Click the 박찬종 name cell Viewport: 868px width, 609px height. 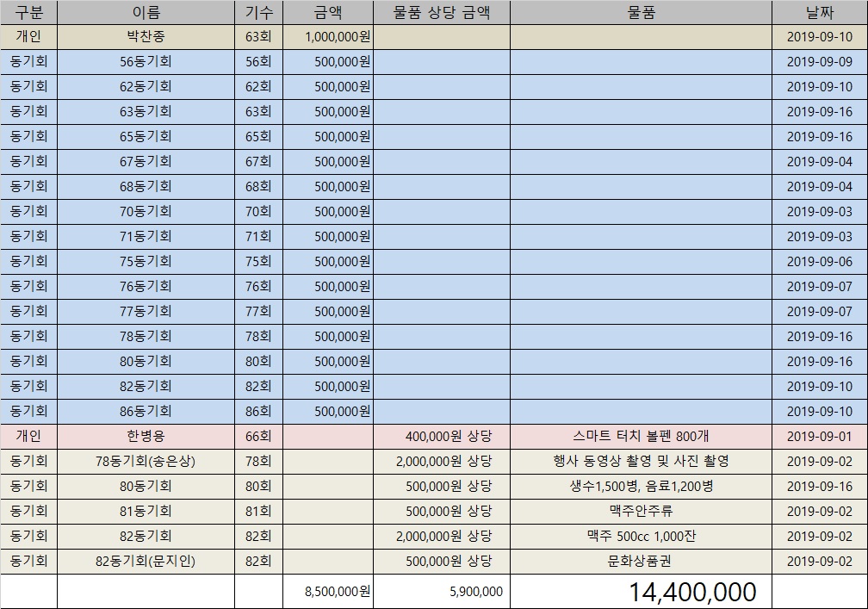(146, 37)
